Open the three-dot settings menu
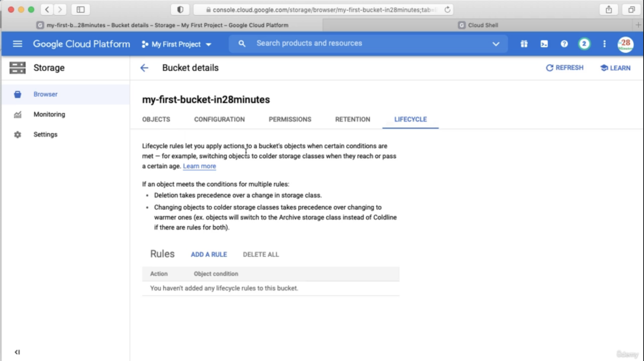 point(604,44)
